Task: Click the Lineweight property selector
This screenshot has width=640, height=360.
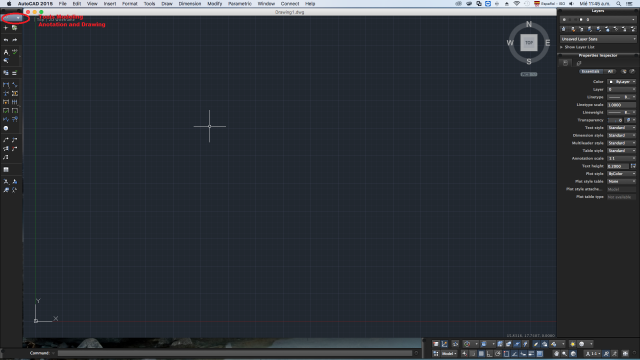Action: (x=621, y=112)
